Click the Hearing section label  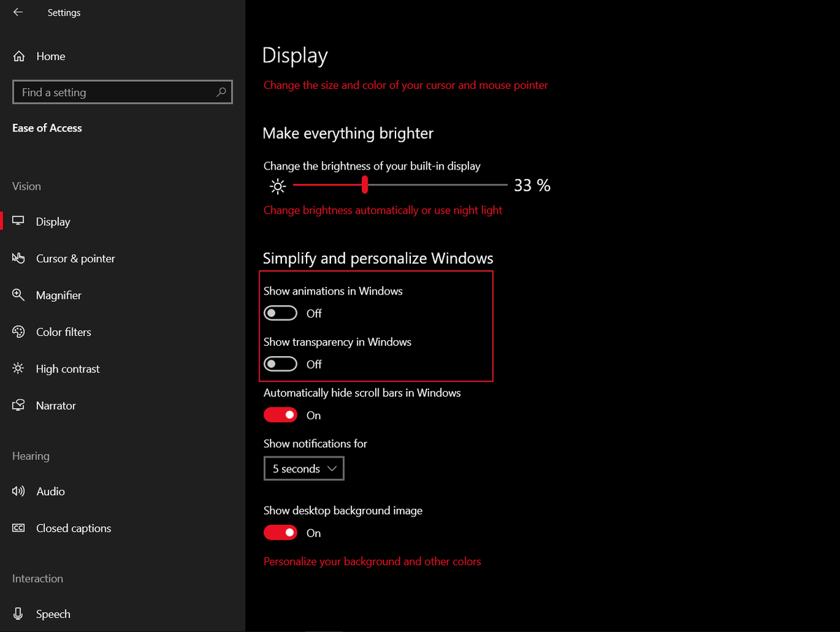(31, 456)
